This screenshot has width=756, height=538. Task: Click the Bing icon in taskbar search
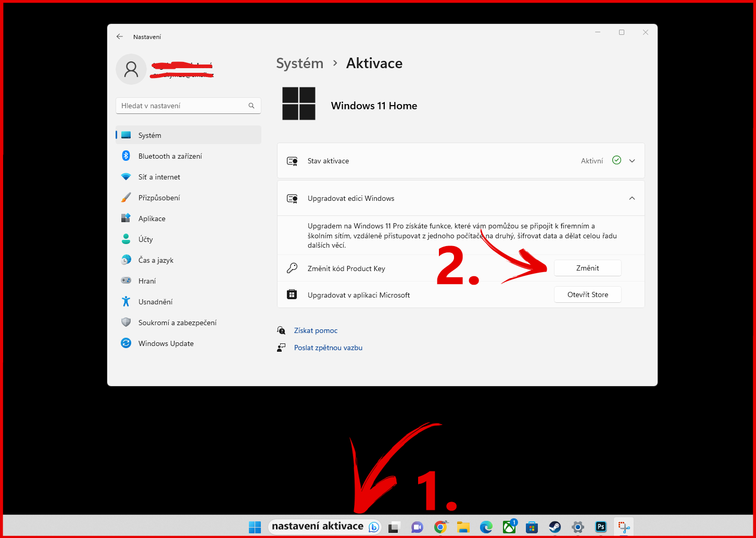tap(373, 527)
